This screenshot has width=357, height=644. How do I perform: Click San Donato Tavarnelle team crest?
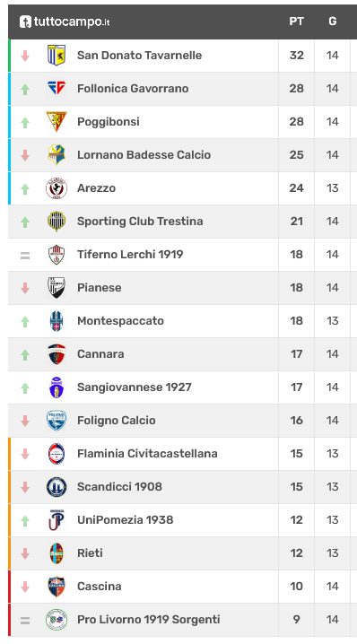pos(57,55)
